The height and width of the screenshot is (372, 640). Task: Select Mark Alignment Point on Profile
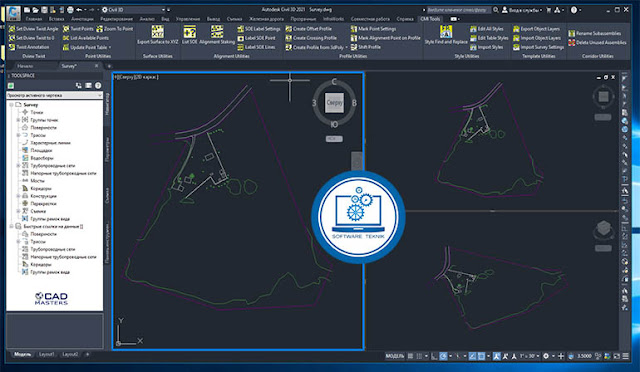(x=385, y=38)
